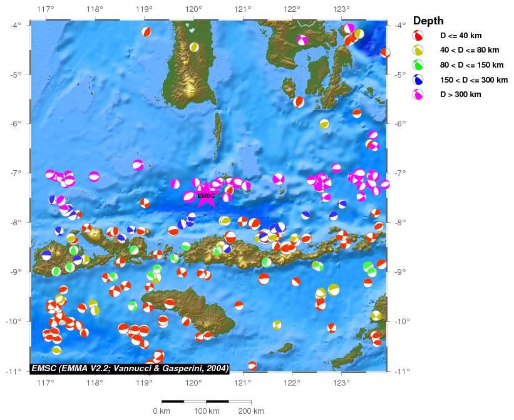
Task: Click the EMSC EMMA V2.2 credit caption
Action: point(130,368)
